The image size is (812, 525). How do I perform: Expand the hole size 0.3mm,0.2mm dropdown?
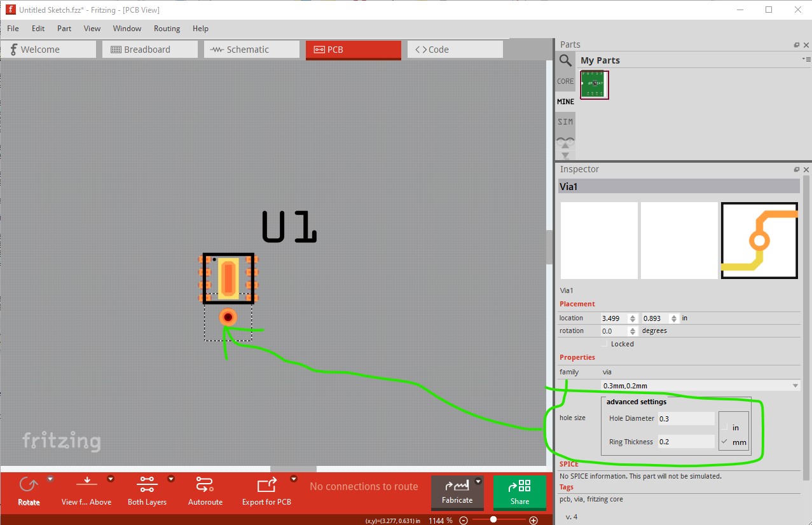point(701,386)
